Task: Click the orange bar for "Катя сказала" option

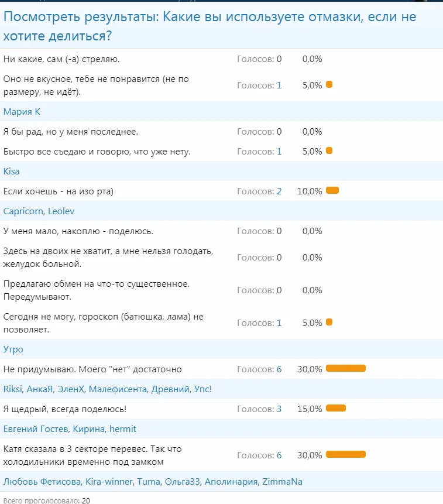Action: click(345, 454)
